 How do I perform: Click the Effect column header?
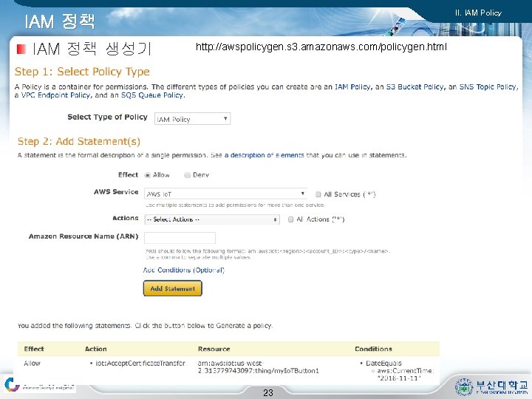(x=34, y=349)
